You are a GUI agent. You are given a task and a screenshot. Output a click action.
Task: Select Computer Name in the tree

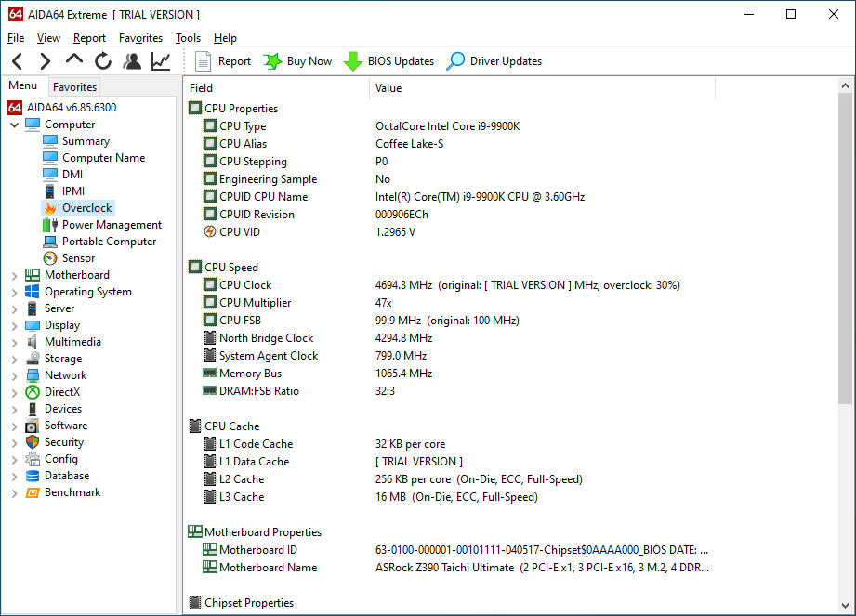[x=104, y=158]
